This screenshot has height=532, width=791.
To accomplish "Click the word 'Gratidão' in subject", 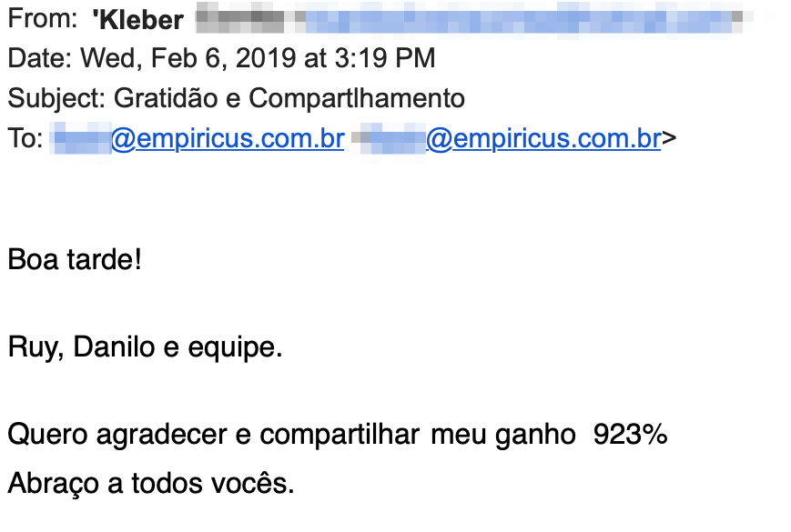I will coord(171,98).
